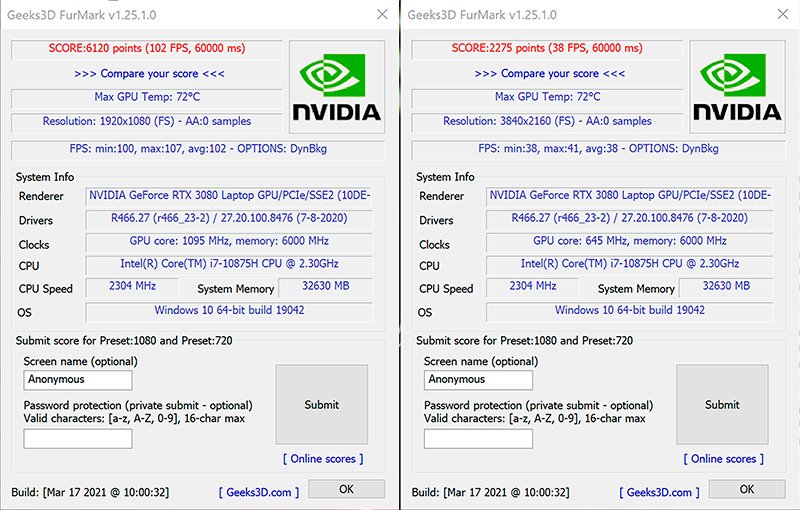The height and width of the screenshot is (510, 800).
Task: Visit Geeks3D.com link in right window
Action: [659, 492]
